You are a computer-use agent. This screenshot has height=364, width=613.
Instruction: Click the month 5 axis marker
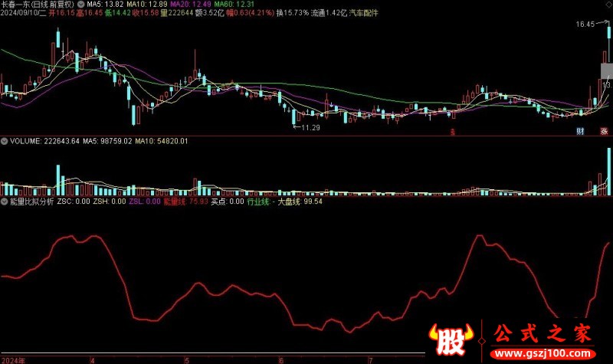point(187,360)
